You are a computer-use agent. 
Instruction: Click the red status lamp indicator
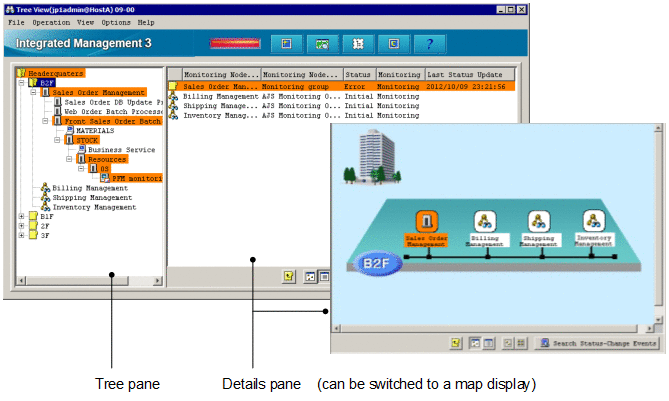click(x=235, y=44)
